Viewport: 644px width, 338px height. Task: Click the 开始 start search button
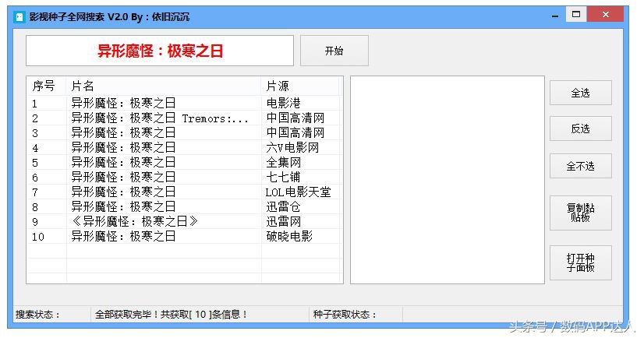click(334, 51)
